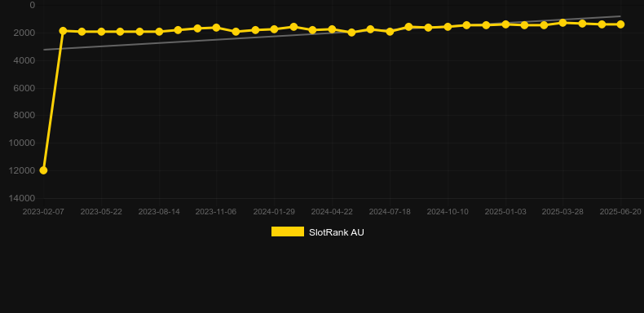
Task: Select the final data point at 2025-06-20
Action: click(x=620, y=24)
